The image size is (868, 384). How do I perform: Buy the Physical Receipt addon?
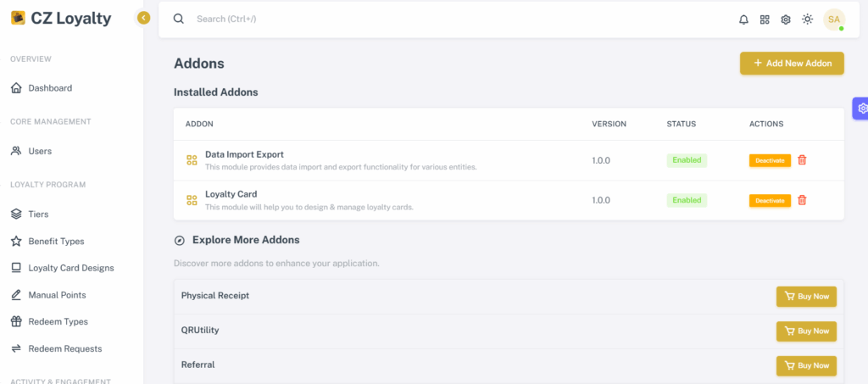click(807, 297)
